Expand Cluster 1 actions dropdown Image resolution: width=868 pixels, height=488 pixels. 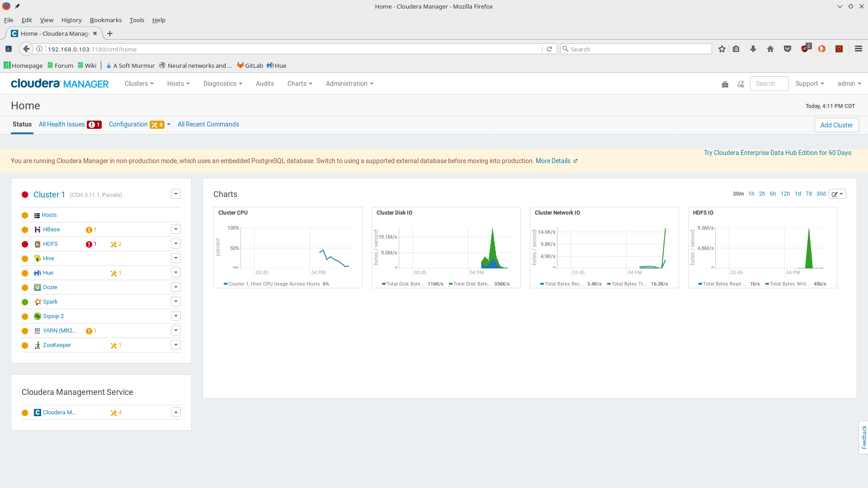pos(176,194)
